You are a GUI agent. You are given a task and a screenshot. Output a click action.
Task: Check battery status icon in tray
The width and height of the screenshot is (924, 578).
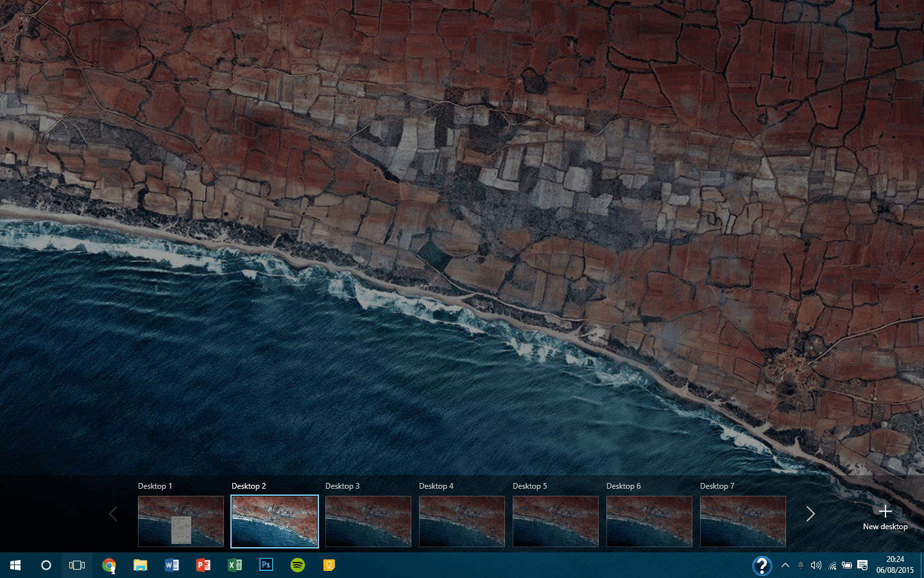point(847,565)
